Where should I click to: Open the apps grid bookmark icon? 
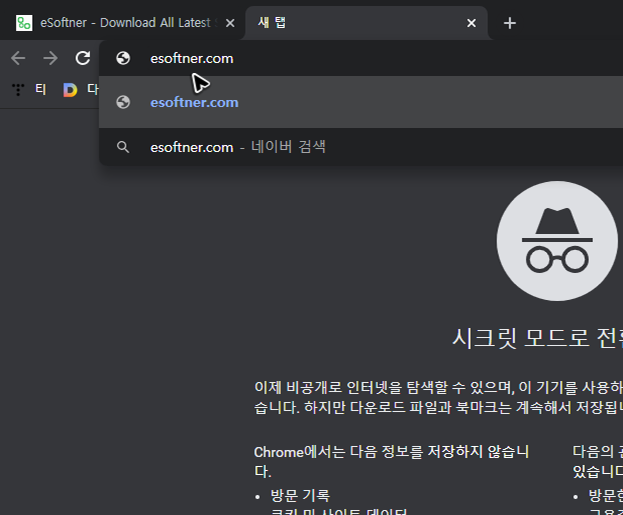18,90
